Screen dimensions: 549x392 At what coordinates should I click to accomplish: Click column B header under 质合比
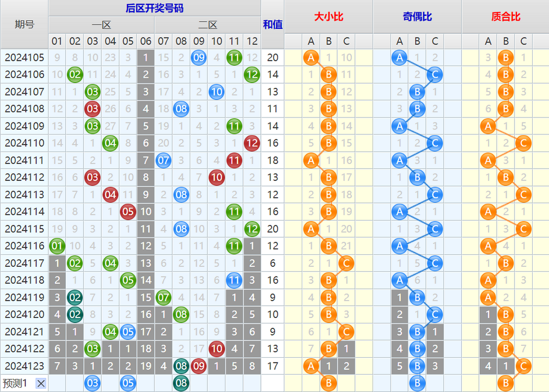coord(505,41)
